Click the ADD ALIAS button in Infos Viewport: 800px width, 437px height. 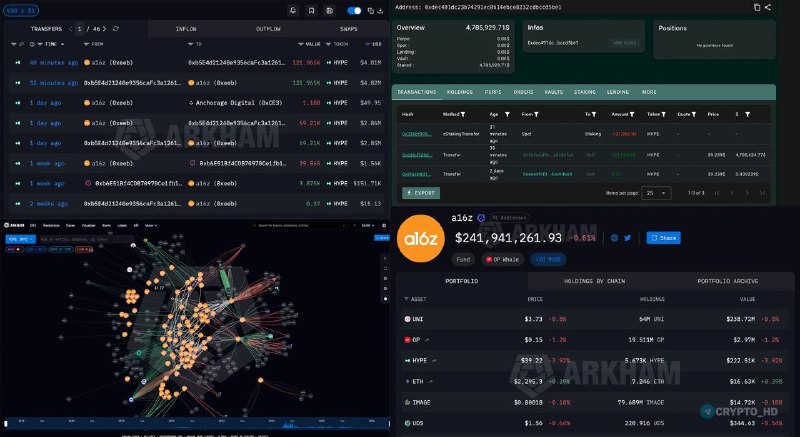[x=624, y=43]
